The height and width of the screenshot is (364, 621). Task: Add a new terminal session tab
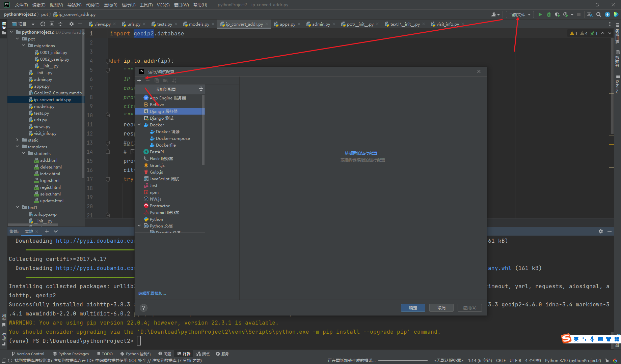47,231
